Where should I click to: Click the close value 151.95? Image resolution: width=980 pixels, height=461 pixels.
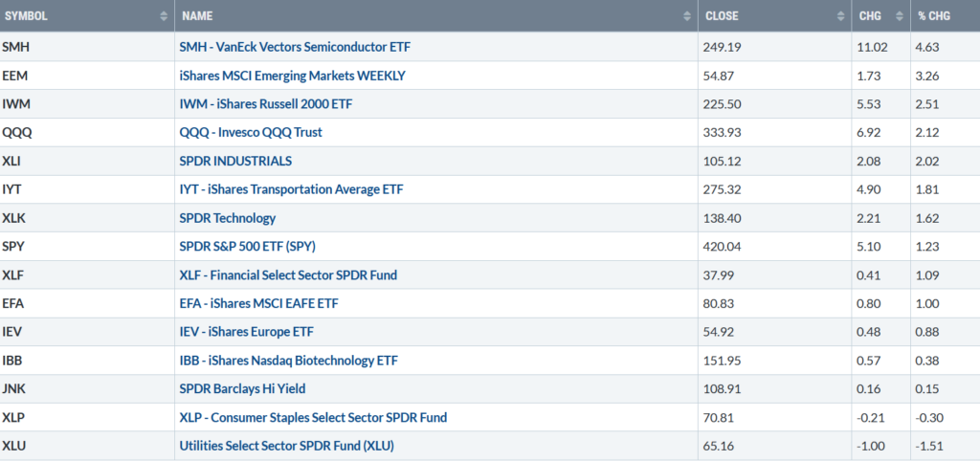pos(723,361)
